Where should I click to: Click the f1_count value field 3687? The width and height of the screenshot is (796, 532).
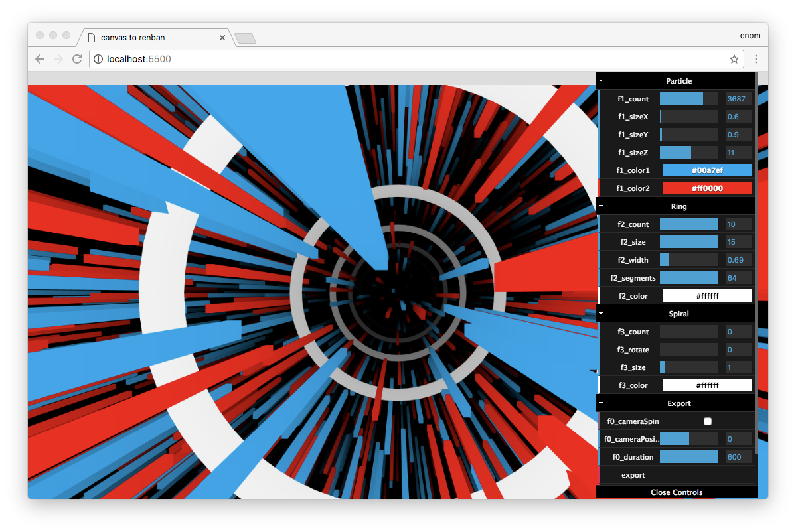pos(739,99)
